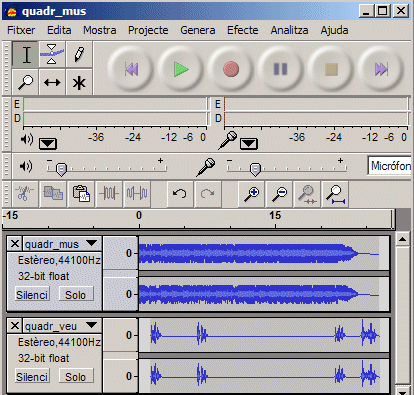Viewport: 414px width, 395px height.
Task: Skip to start of project
Action: [131, 69]
